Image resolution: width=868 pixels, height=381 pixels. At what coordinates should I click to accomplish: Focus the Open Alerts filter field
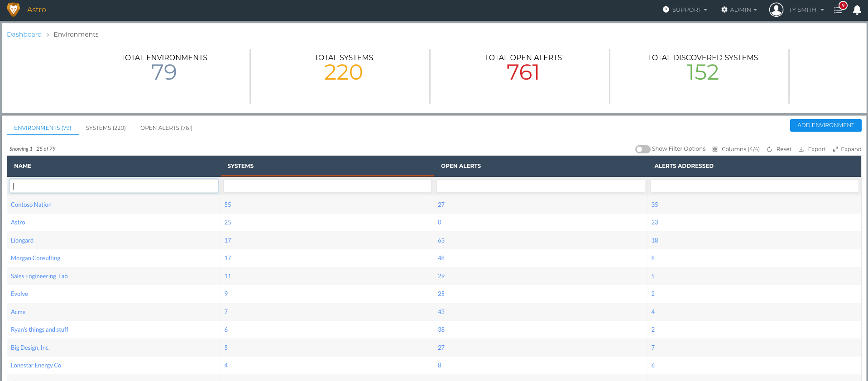tap(541, 186)
